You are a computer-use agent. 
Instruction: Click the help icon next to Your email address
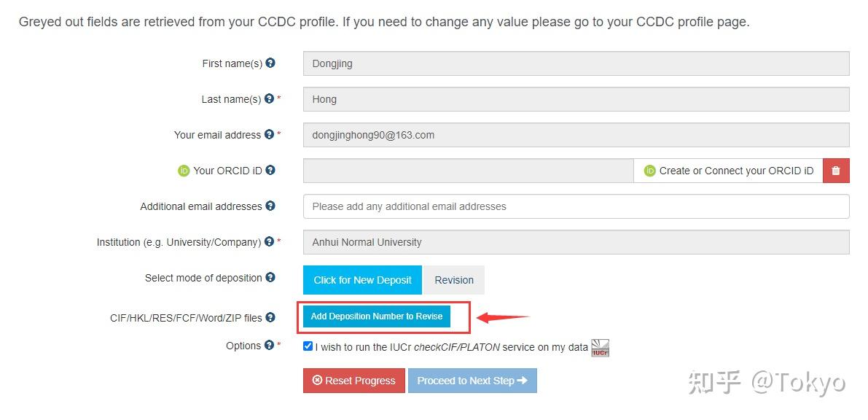[269, 135]
